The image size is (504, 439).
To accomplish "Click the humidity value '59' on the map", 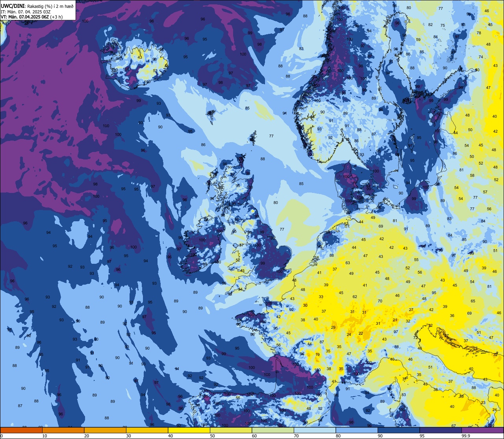I will (x=418, y=39).
